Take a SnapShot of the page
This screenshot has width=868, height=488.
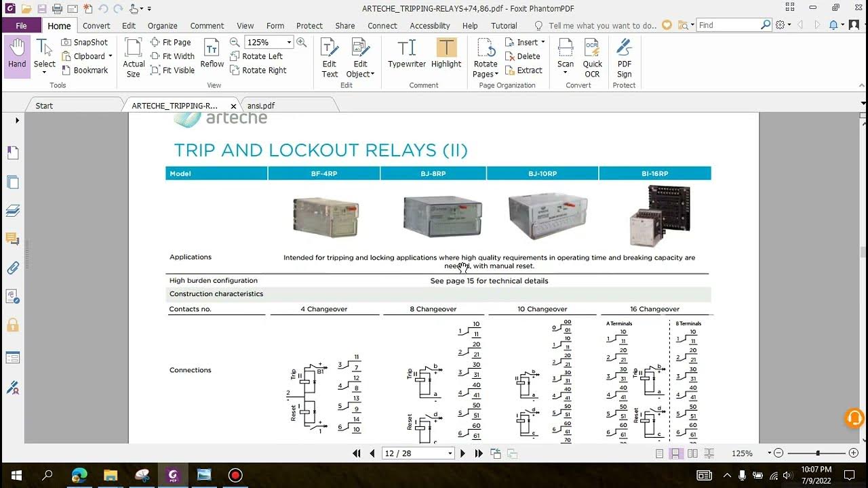click(84, 42)
